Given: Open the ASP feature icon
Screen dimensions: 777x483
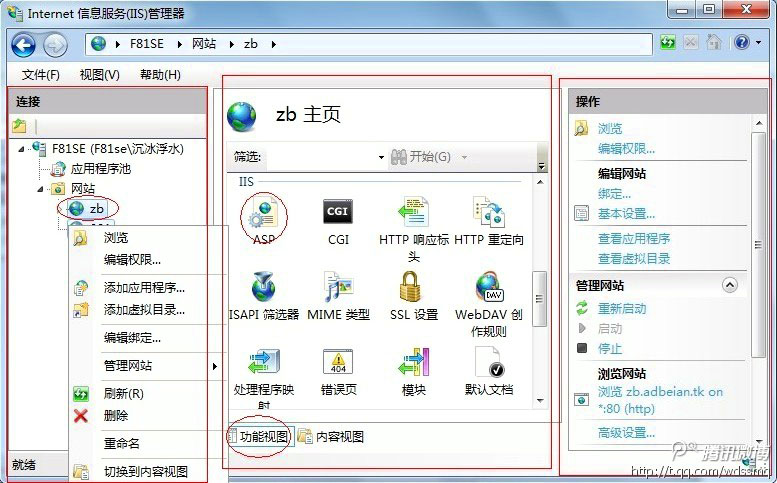Looking at the screenshot, I should pos(264,213).
